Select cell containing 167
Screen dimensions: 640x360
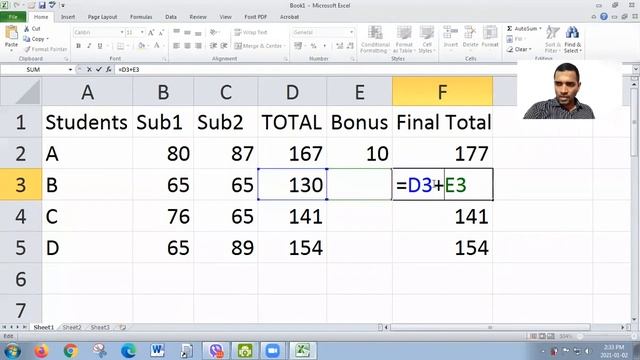tap(292, 153)
